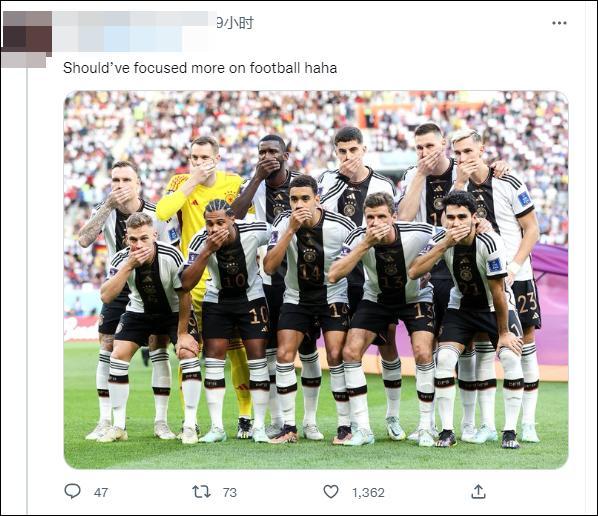Click the number 23 shorts in the photo

(526, 304)
